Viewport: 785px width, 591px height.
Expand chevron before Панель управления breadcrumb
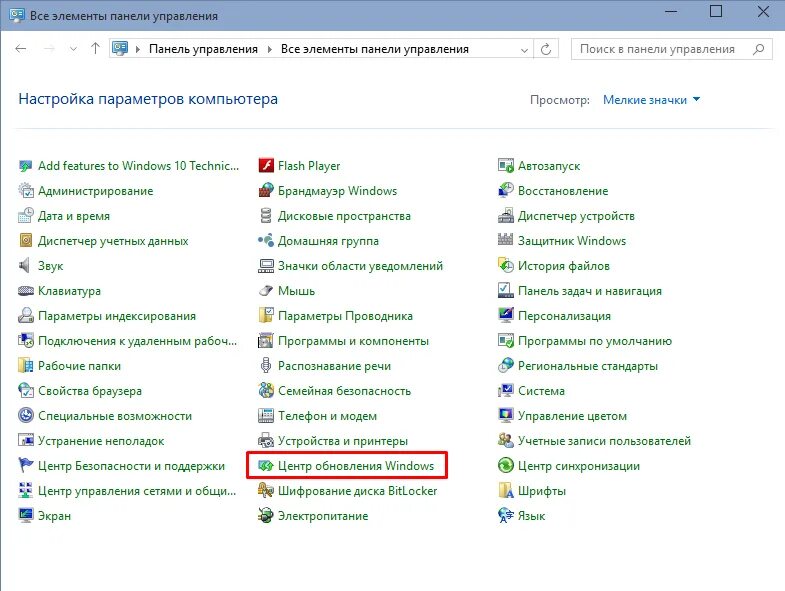(x=138, y=49)
